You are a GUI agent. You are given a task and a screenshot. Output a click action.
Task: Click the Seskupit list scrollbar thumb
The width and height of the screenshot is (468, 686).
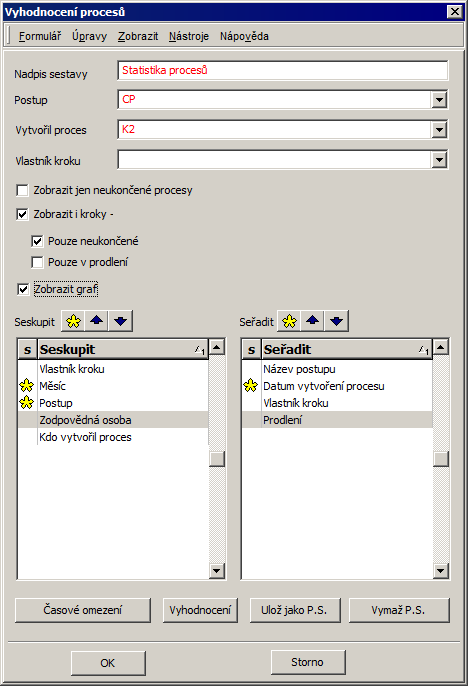[217, 458]
